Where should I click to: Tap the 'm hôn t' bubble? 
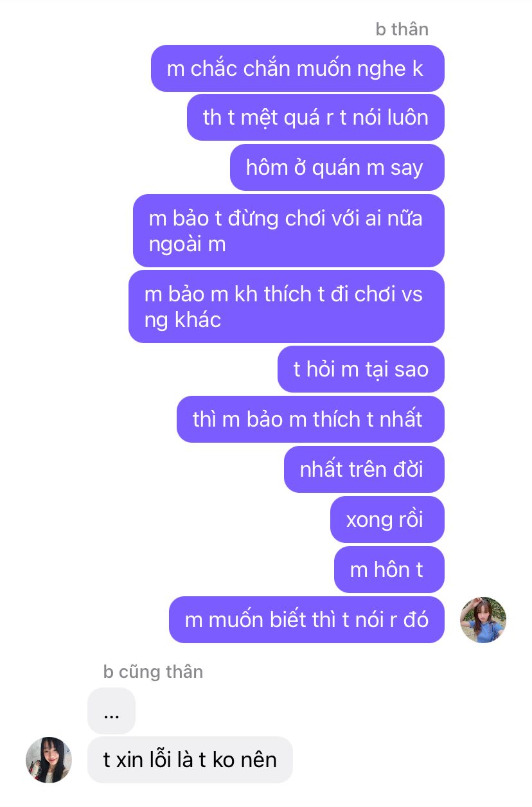coord(389,569)
